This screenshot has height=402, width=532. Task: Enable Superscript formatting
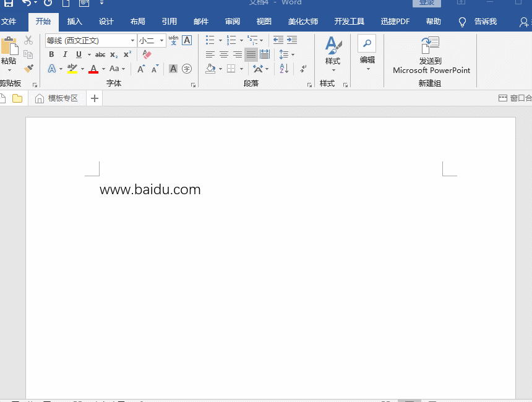[x=127, y=54]
